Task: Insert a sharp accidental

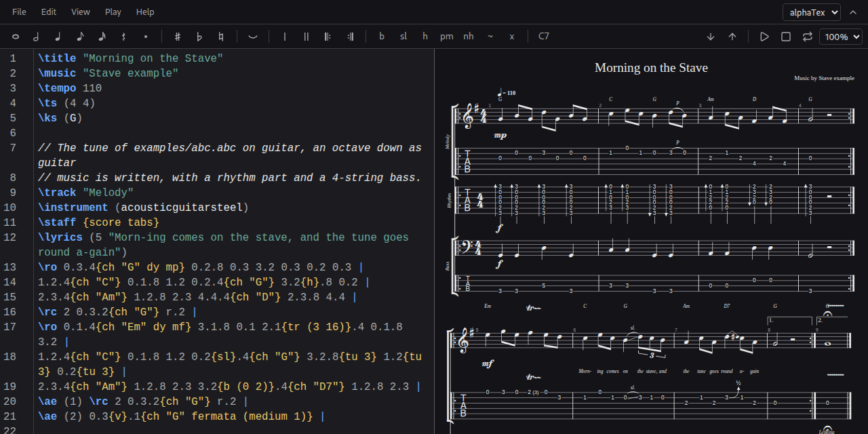Action: 178,37
